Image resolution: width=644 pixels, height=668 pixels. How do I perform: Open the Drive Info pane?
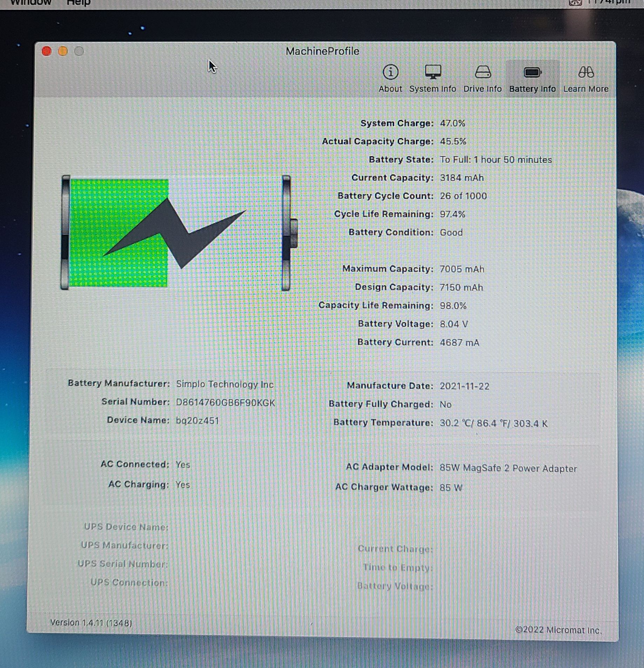[482, 78]
